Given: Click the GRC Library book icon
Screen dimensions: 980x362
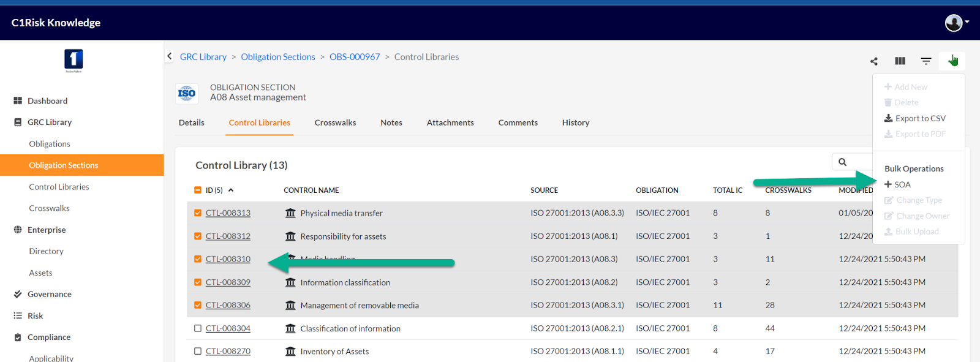Looking at the screenshot, I should [18, 122].
